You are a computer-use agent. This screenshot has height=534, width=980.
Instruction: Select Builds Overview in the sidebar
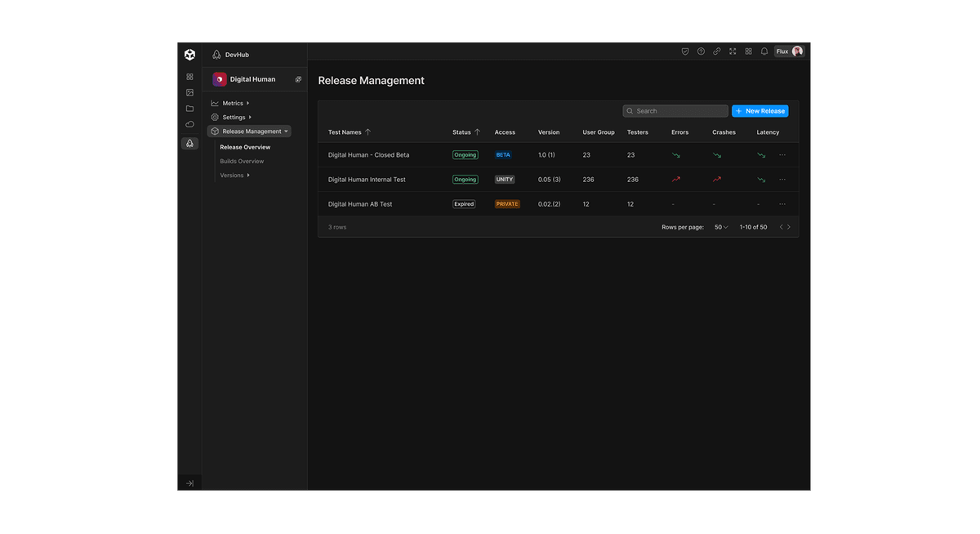pos(242,162)
